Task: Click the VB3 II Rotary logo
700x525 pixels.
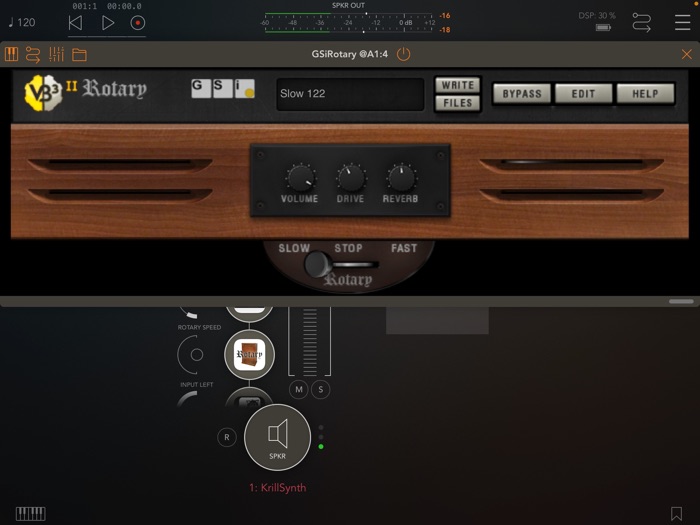Action: point(86,92)
